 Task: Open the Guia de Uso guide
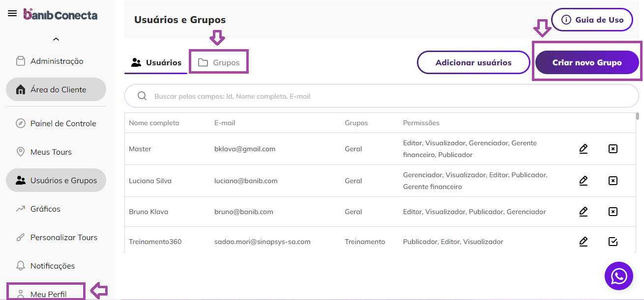point(592,20)
